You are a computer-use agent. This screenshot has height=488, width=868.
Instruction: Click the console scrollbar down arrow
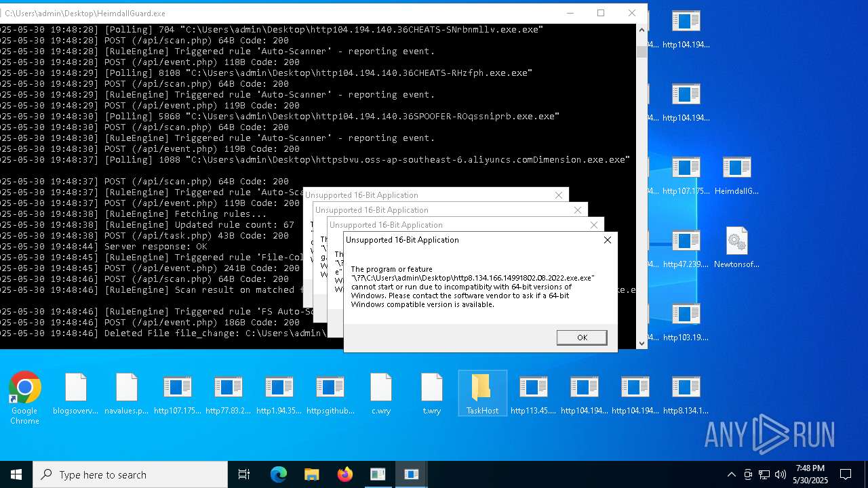coord(642,344)
